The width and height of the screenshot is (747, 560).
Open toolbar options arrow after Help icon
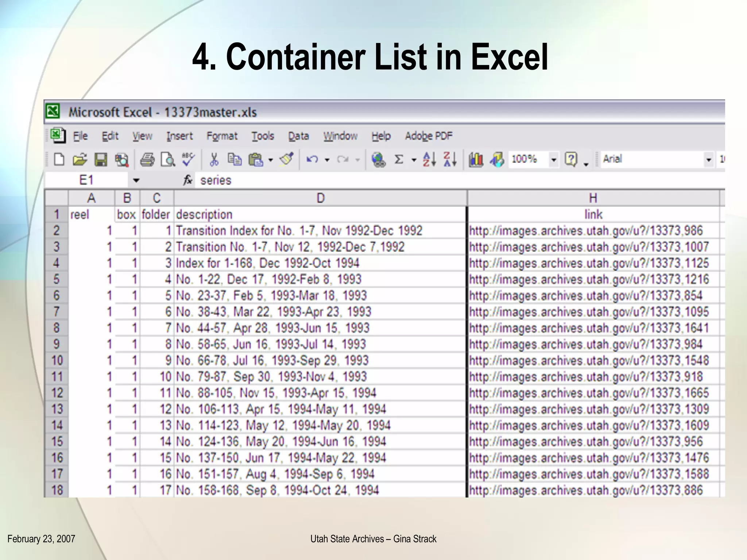coord(586,163)
